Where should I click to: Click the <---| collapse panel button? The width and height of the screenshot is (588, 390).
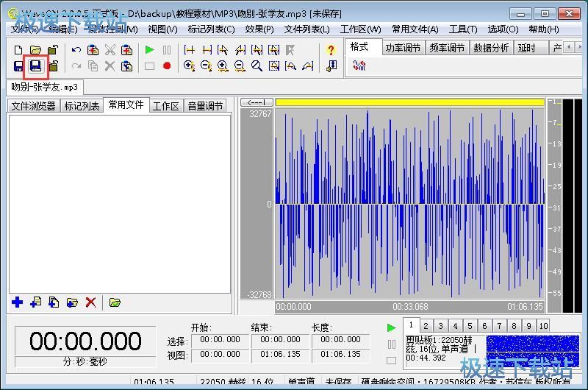coord(257,102)
